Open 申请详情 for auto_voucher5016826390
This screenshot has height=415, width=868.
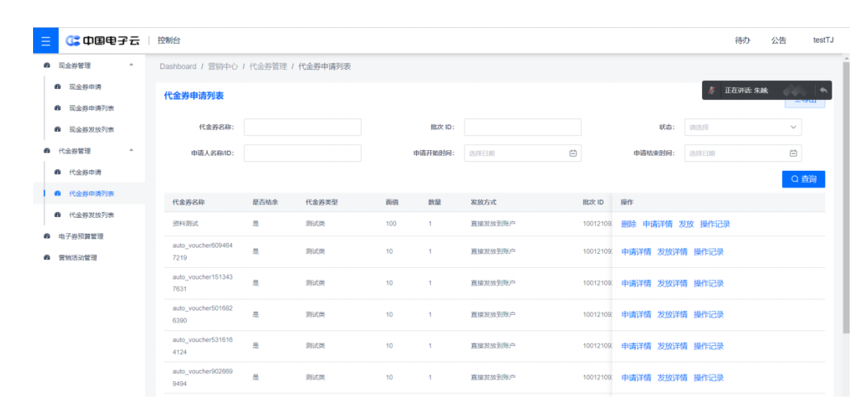636,315
